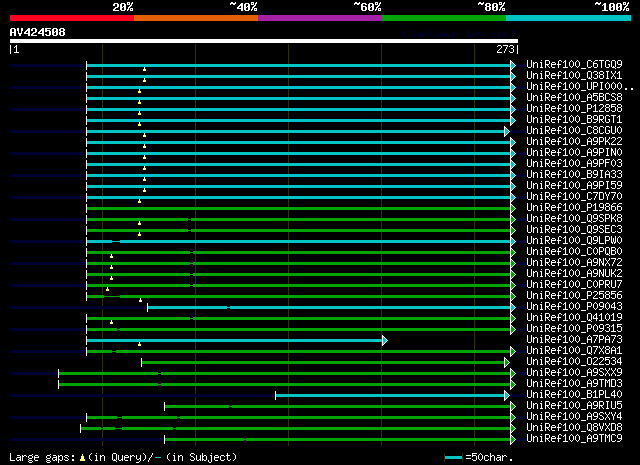The image size is (640, 465).
Task: Choose the UniRef100_P25856 entry
Action: point(574,296)
